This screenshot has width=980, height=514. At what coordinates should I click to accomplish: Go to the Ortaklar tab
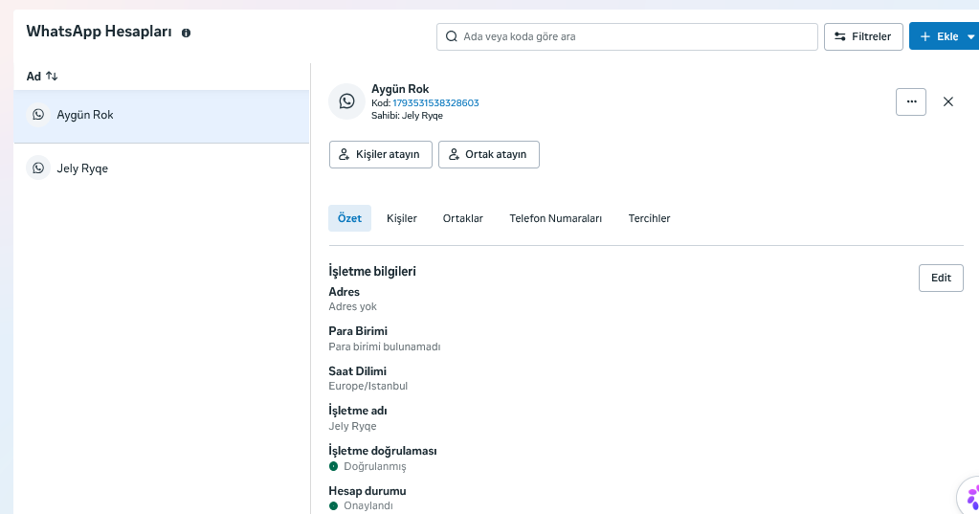pos(463,218)
